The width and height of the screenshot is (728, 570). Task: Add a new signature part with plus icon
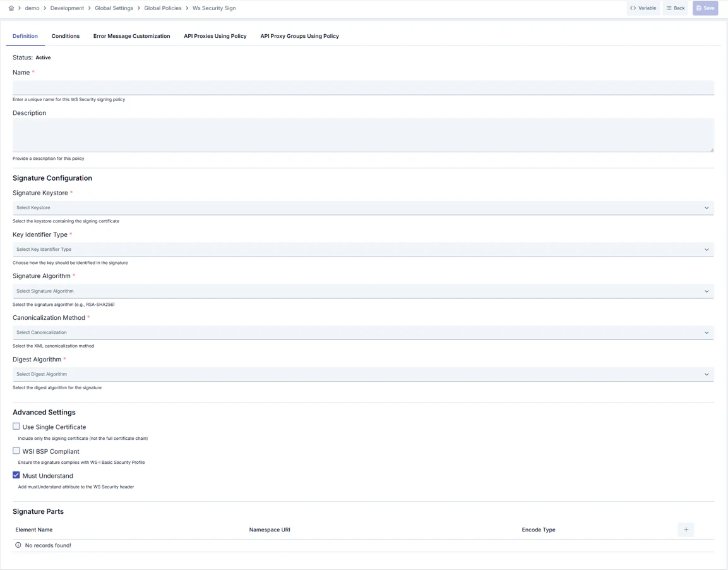coord(686,530)
